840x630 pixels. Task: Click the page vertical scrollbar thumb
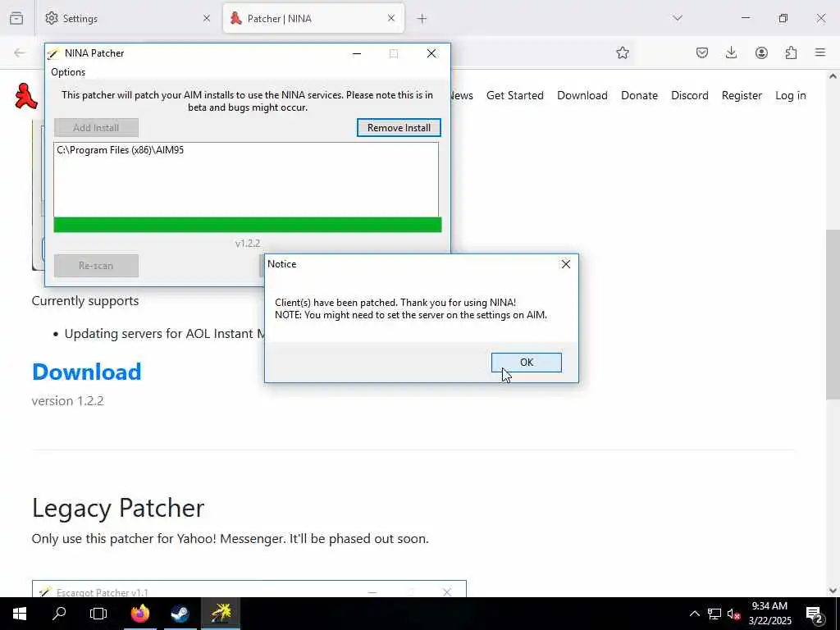tap(833, 314)
